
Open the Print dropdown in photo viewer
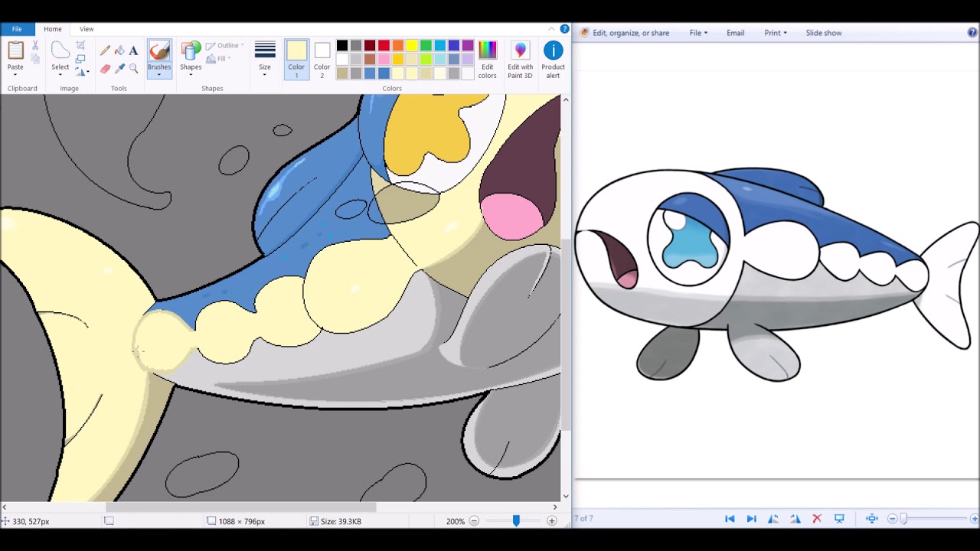776,33
